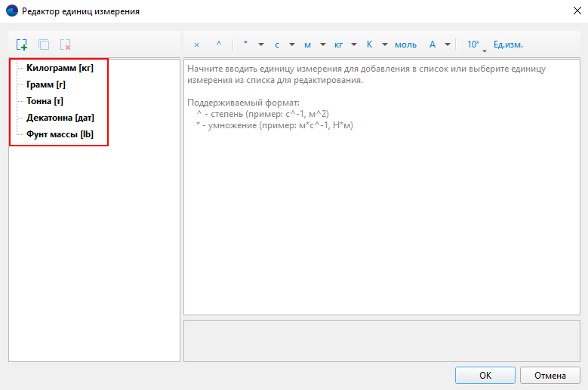588x390 pixels.
Task: Expand the seconds (с) unit dropdown arrow
Action: click(291, 45)
